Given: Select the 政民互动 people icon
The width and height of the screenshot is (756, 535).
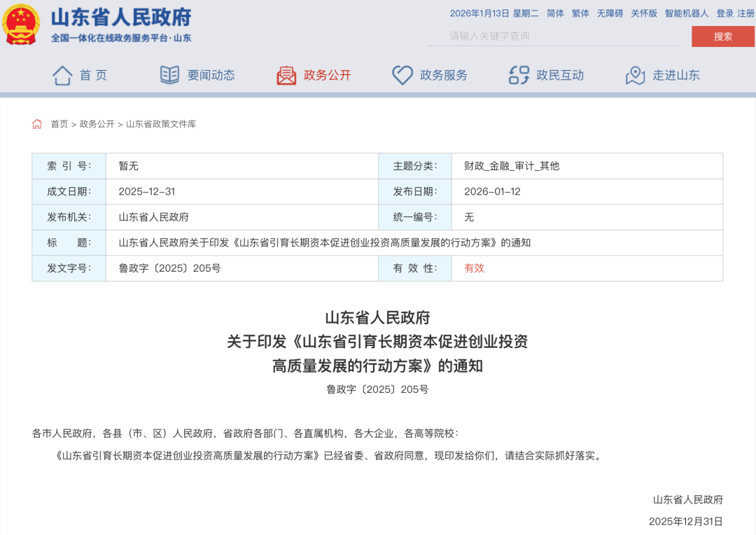Looking at the screenshot, I should (x=518, y=75).
